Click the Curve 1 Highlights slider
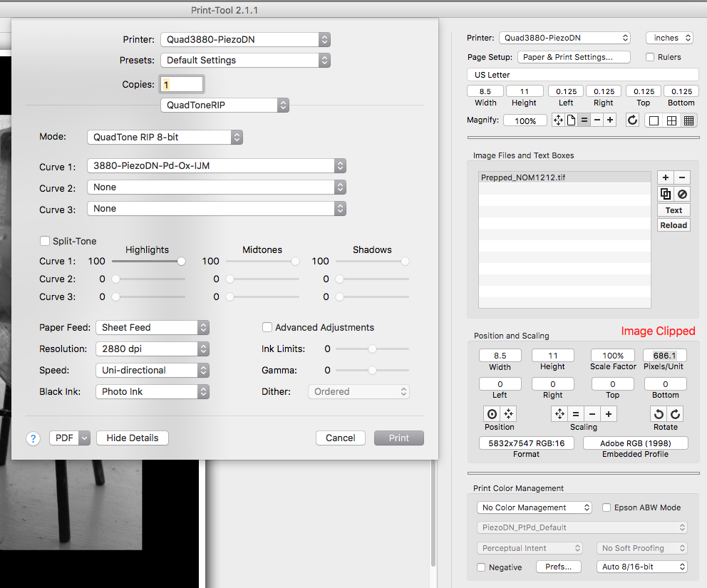 click(181, 262)
